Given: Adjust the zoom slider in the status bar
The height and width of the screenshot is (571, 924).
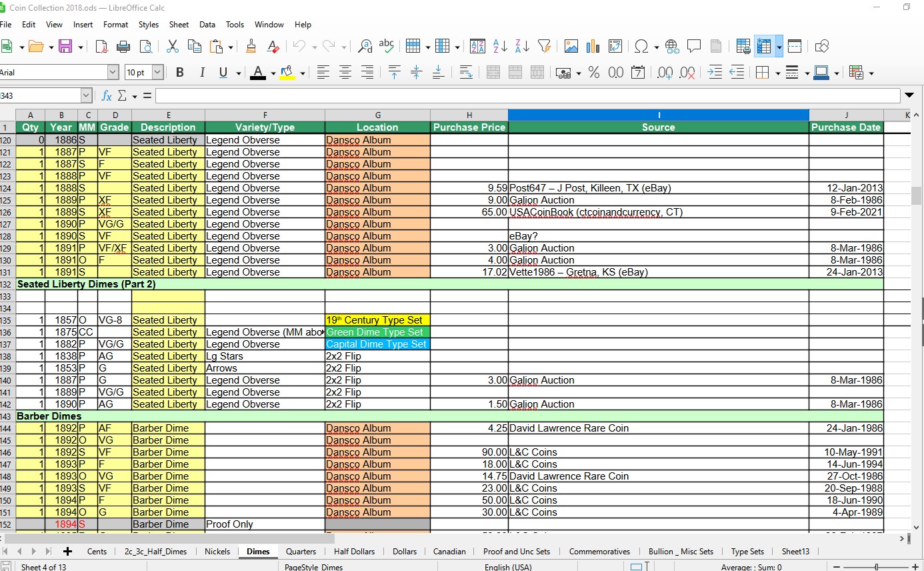Looking at the screenshot, I should (876, 567).
